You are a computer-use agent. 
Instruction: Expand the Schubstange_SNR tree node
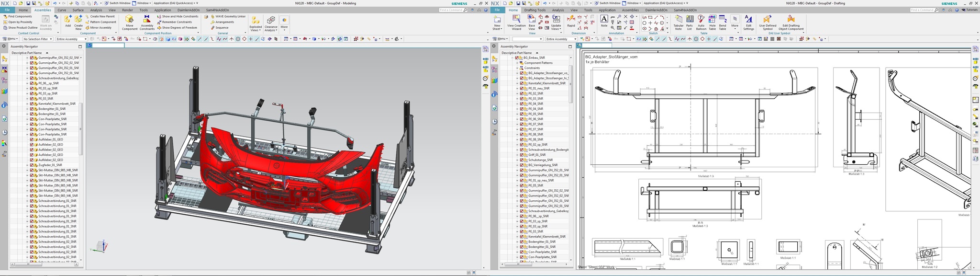click(517, 160)
